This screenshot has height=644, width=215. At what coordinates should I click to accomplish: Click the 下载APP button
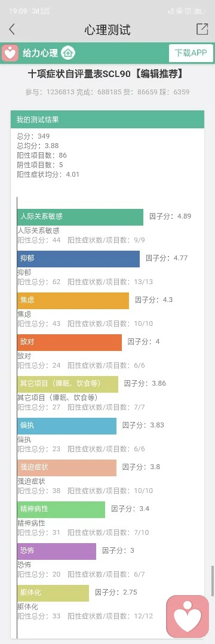191,53
